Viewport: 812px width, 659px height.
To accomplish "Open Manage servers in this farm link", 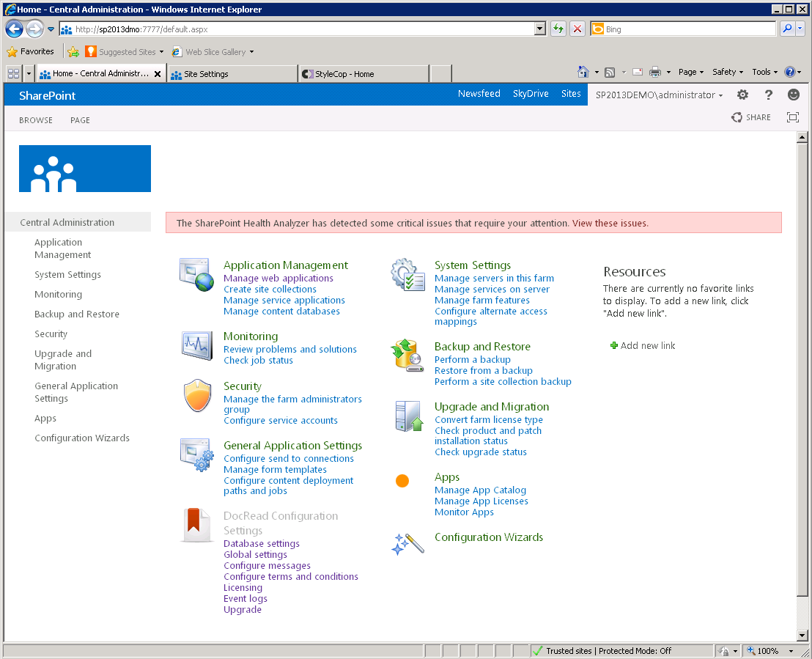I will (494, 279).
